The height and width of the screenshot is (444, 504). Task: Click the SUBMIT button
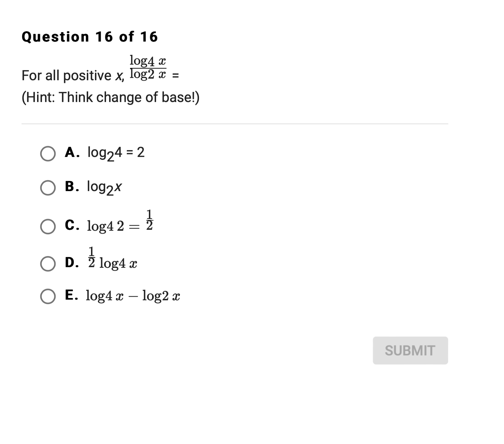point(410,350)
